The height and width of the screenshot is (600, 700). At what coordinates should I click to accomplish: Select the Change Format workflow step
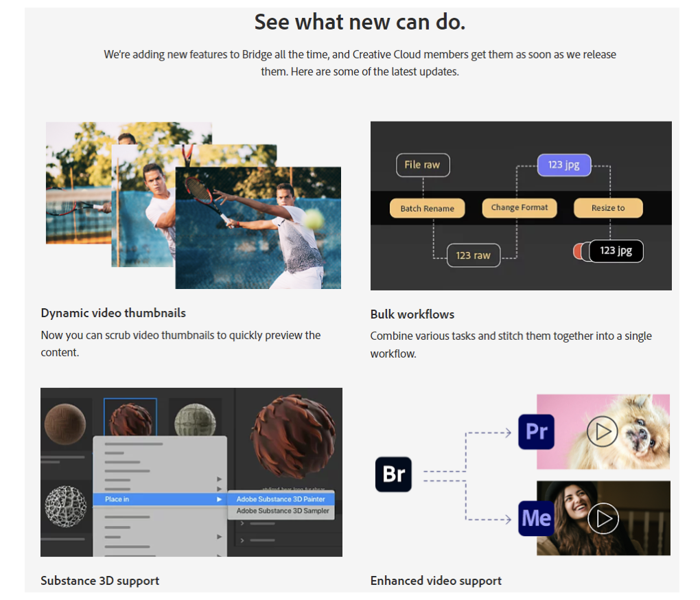[520, 207]
